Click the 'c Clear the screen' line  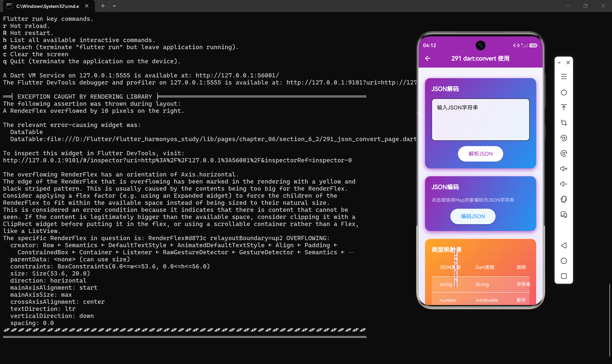pyautogui.click(x=36, y=54)
